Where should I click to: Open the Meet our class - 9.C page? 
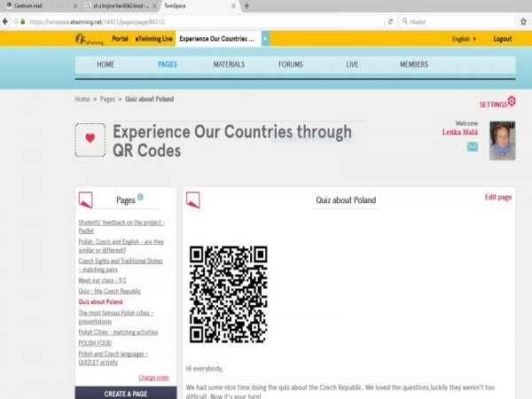(103, 280)
